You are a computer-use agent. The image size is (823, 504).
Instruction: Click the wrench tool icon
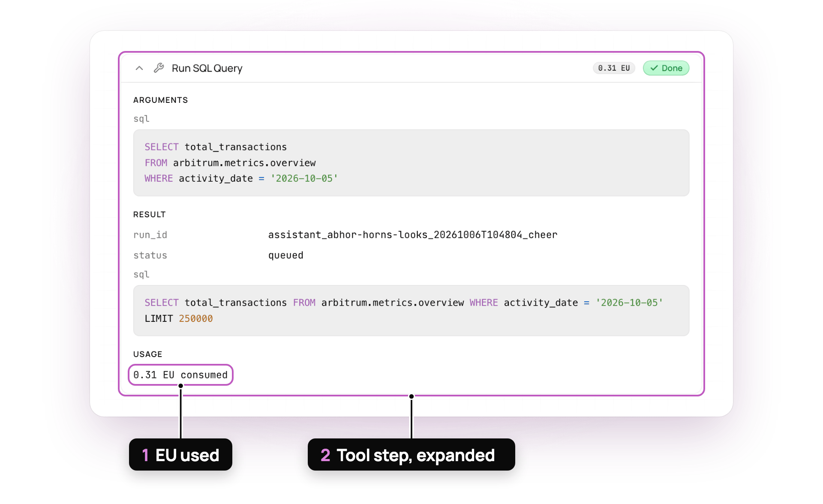pyautogui.click(x=159, y=68)
